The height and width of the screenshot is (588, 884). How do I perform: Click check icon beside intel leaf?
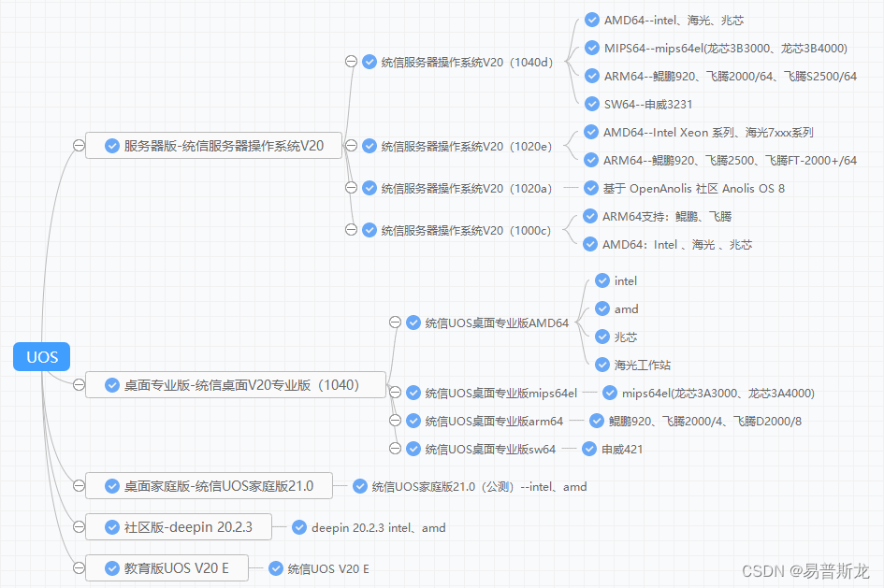(602, 280)
